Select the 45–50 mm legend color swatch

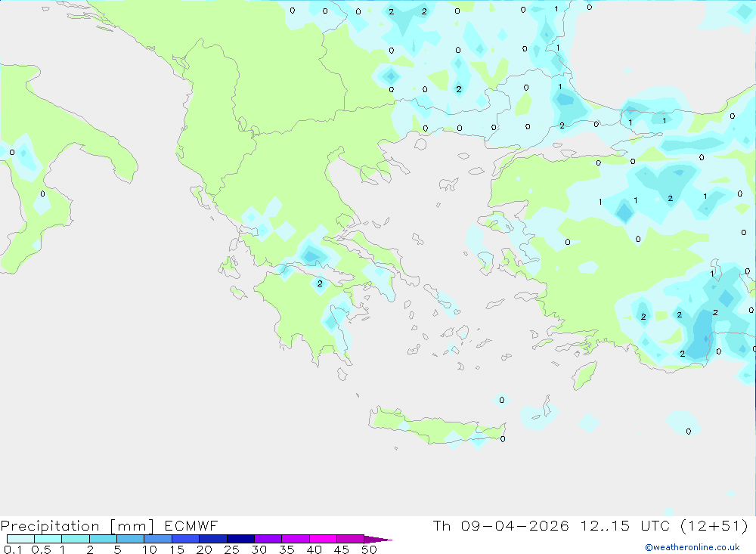351,539
